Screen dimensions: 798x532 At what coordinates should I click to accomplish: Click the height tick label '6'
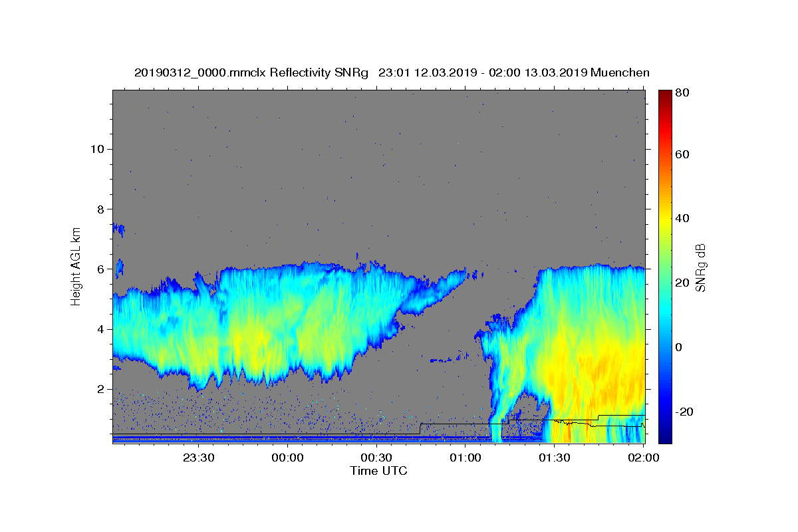click(100, 269)
